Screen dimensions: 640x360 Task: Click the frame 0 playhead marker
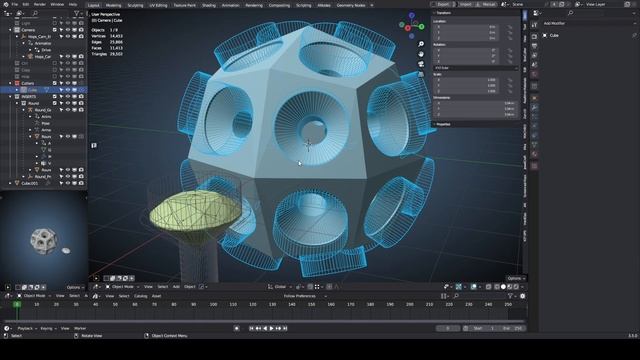pos(17,304)
